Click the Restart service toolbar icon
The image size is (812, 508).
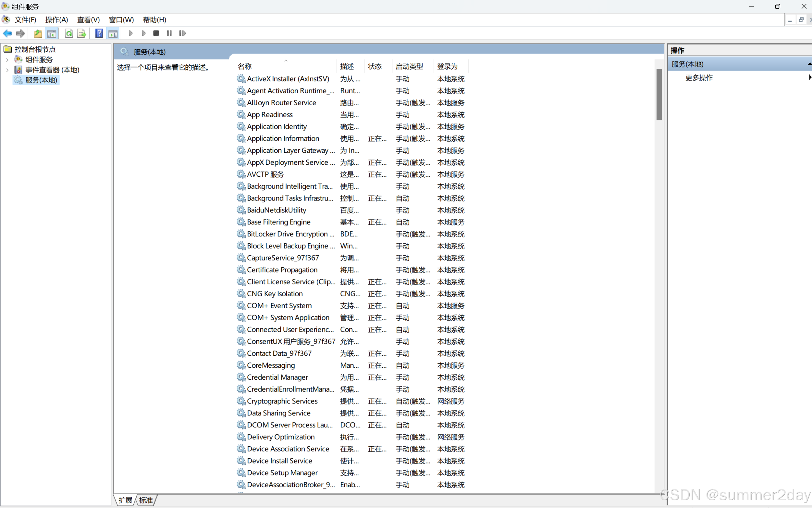pyautogui.click(x=182, y=33)
